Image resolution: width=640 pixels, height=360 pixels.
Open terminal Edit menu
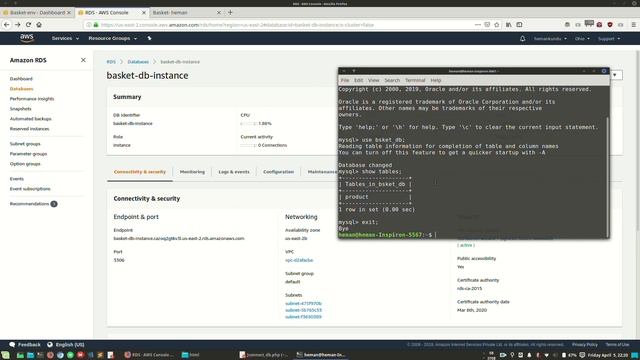click(x=358, y=80)
